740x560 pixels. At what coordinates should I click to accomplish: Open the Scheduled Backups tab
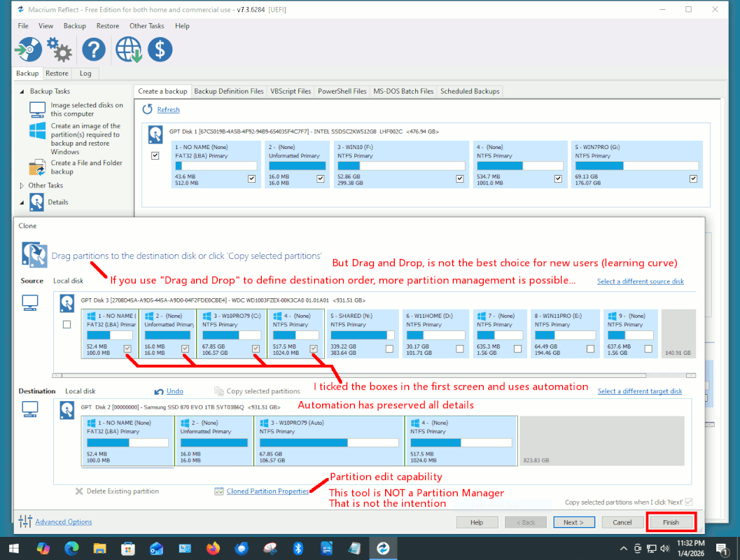pos(470,91)
